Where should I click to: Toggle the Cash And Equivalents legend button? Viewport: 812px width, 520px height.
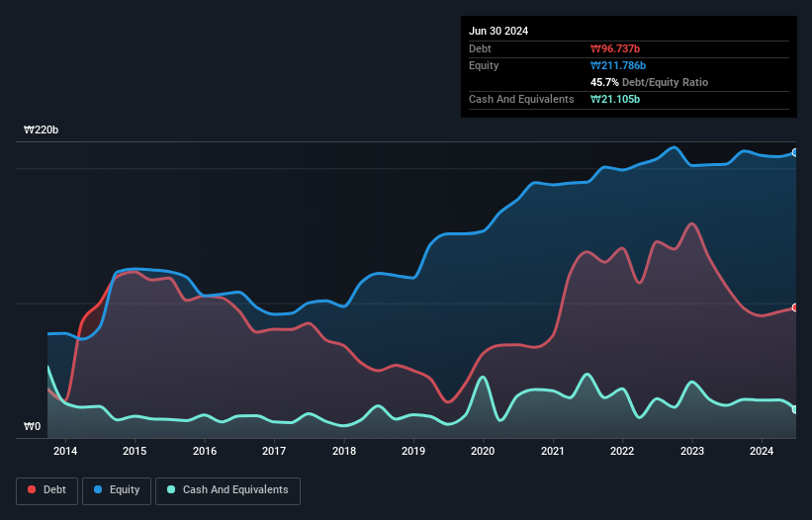[227, 490]
